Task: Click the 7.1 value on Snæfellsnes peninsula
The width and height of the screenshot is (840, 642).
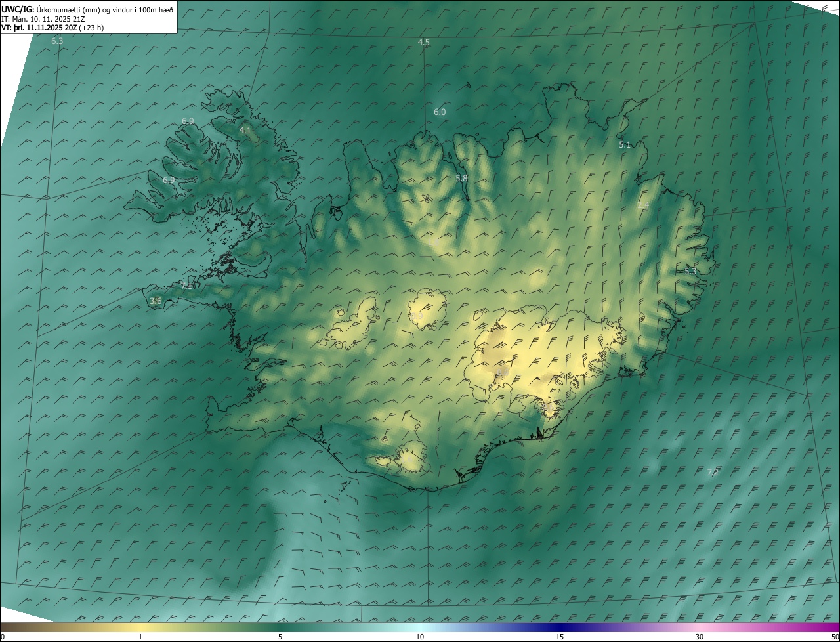Action: pyautogui.click(x=186, y=286)
